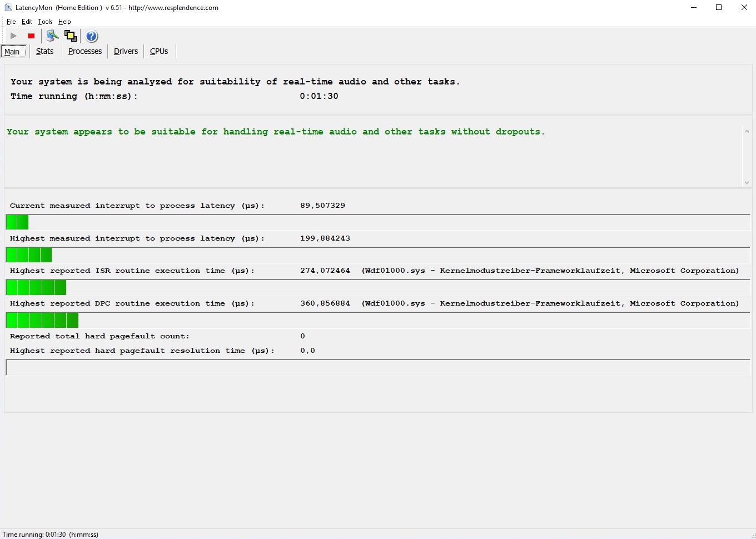Open the Help menu
Image resolution: width=756 pixels, height=539 pixels.
[x=64, y=22]
